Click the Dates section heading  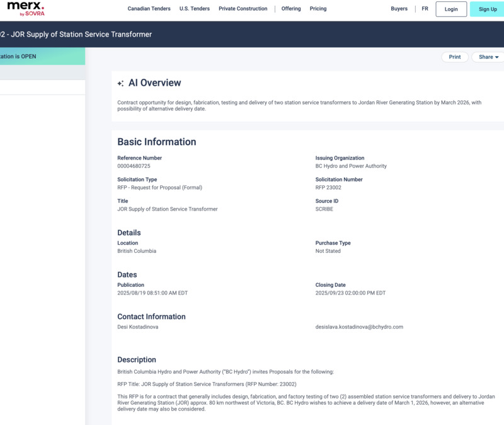pyautogui.click(x=127, y=275)
